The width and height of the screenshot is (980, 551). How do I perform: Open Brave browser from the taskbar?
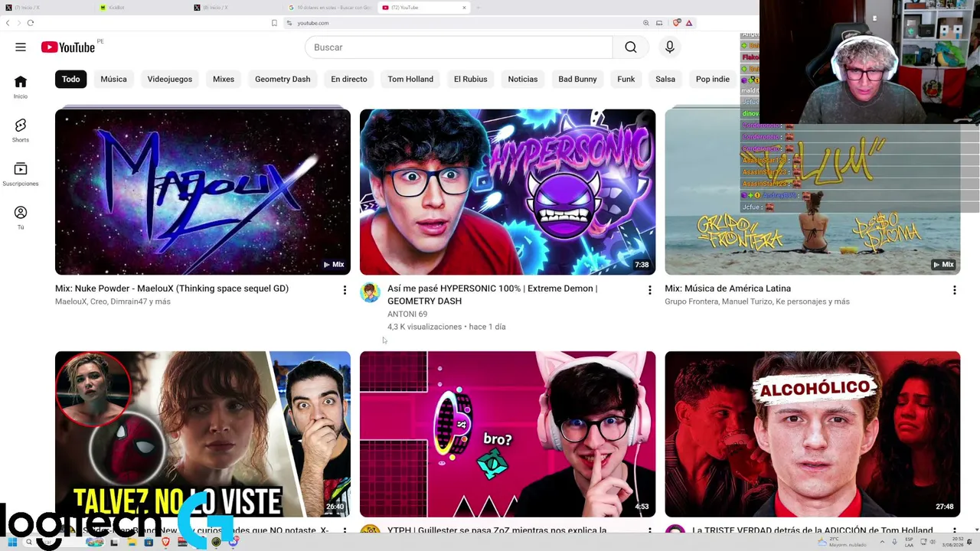point(165,543)
